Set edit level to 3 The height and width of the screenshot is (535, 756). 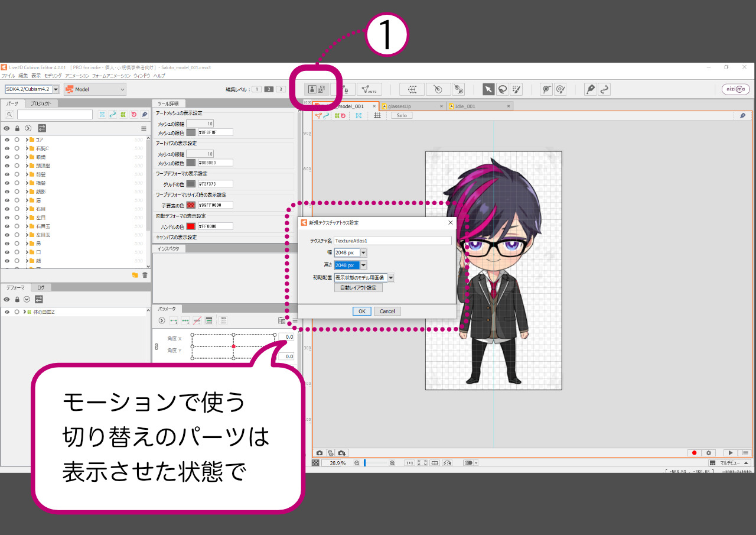[x=281, y=89]
